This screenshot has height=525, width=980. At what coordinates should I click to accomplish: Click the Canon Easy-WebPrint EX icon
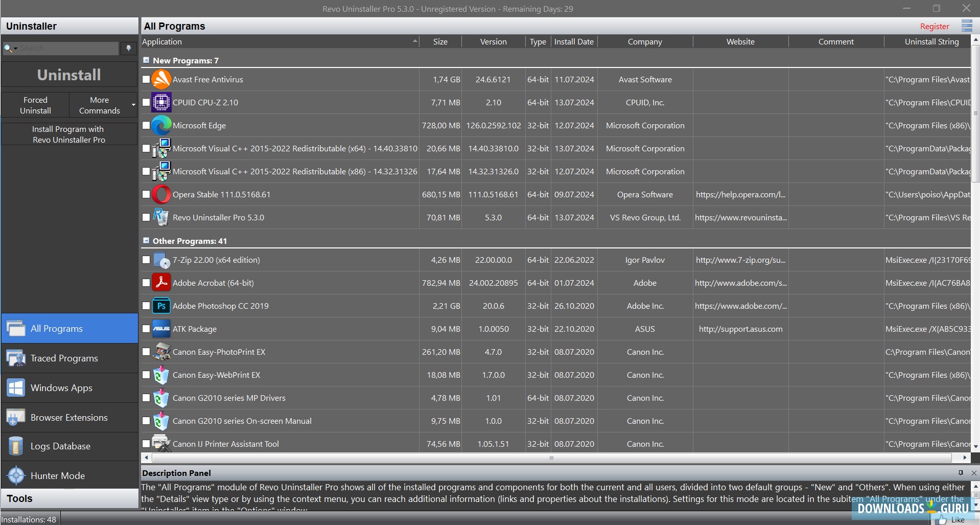click(x=161, y=375)
